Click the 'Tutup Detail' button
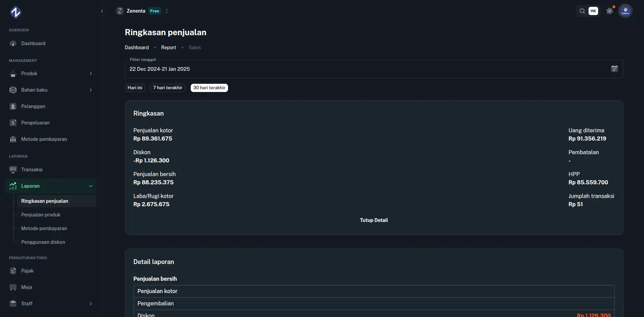The width and height of the screenshot is (644, 317). pyautogui.click(x=374, y=220)
